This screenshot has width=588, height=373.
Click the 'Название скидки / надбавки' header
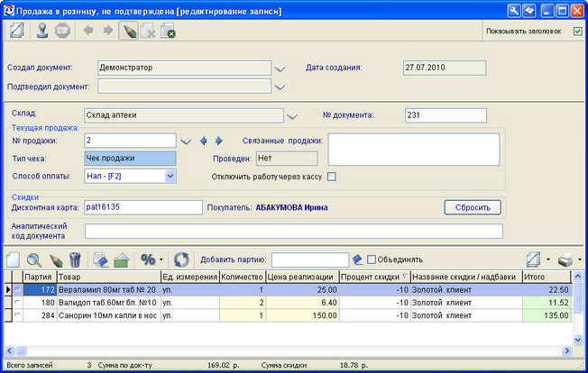466,277
